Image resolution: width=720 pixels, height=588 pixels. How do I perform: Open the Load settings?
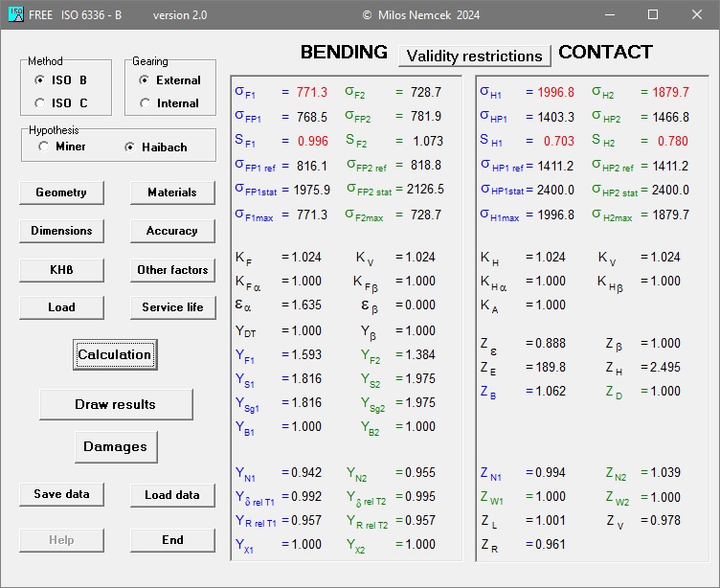coord(61,307)
